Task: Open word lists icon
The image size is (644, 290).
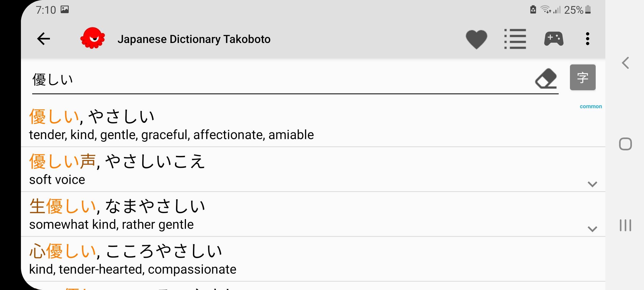Action: 515,39
